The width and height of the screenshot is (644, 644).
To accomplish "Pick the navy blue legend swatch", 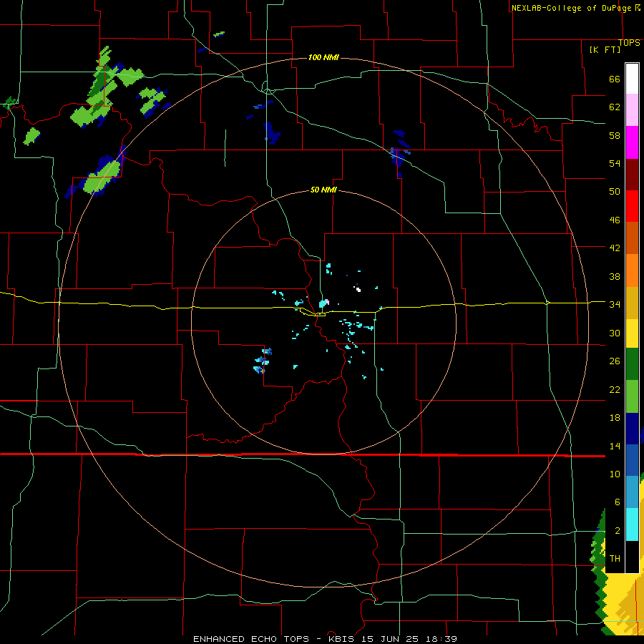I will [x=632, y=429].
